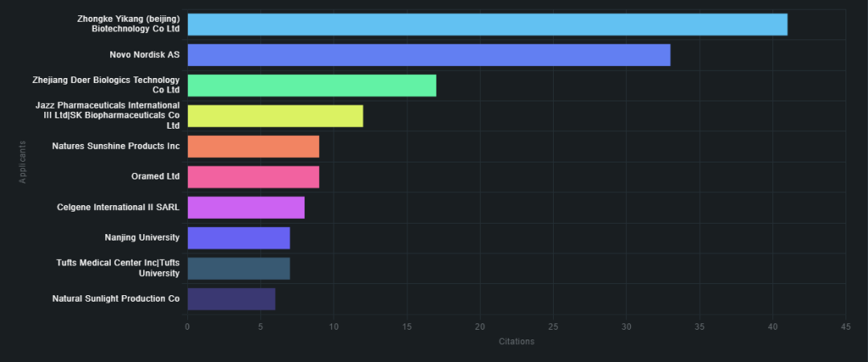Click the x-axis tick label 30
The width and height of the screenshot is (868, 362).
626,327
